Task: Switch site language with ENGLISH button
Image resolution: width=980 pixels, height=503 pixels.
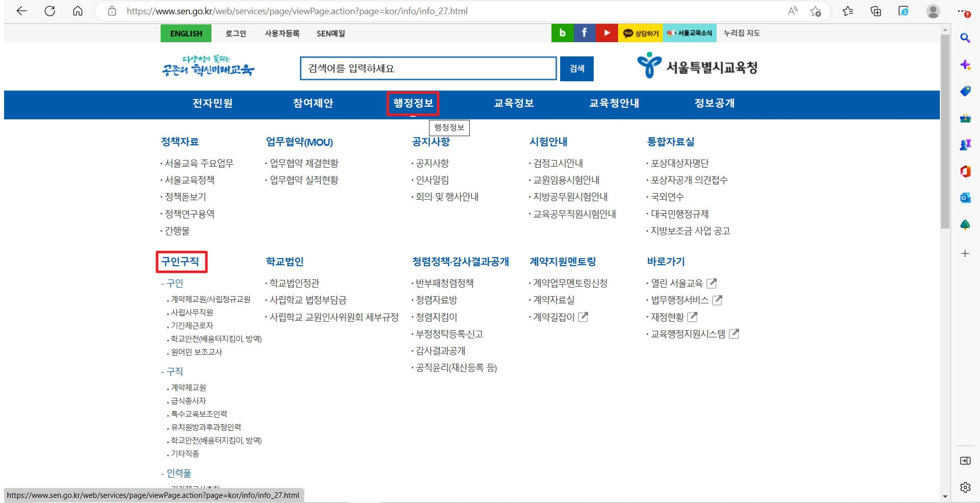Action: click(185, 33)
